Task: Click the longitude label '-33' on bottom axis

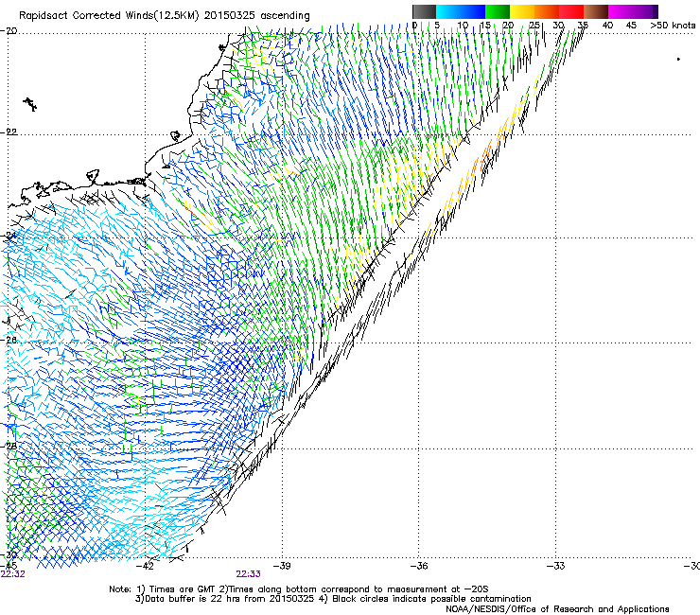Action: (x=555, y=566)
